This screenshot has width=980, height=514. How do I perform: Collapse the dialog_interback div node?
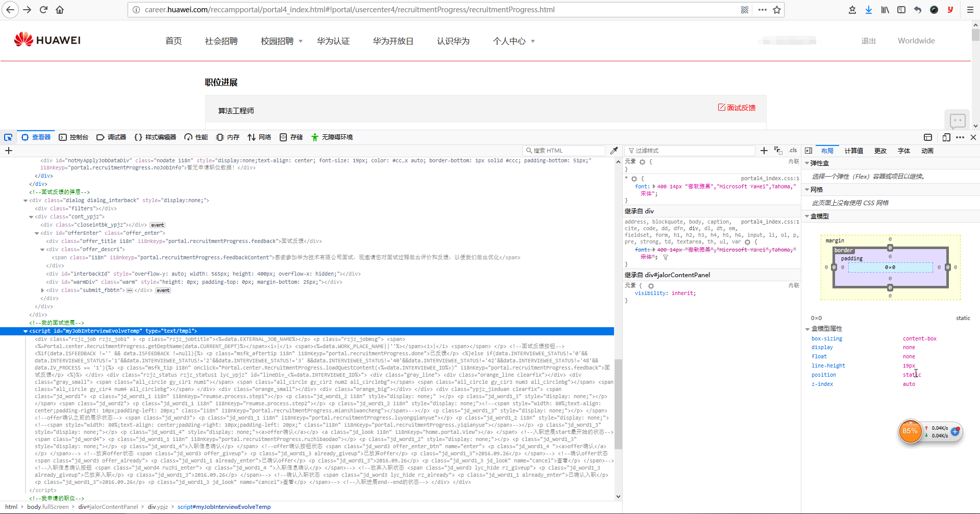click(x=26, y=201)
